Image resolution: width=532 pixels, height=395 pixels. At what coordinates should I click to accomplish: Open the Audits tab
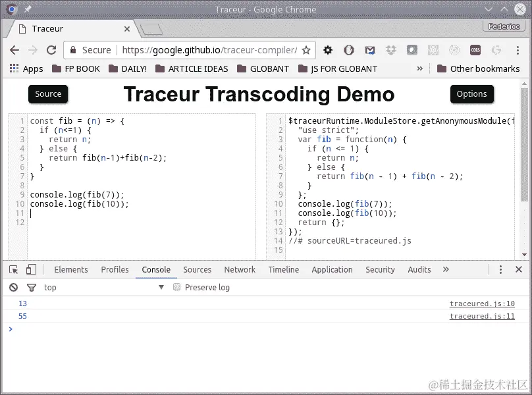click(419, 269)
